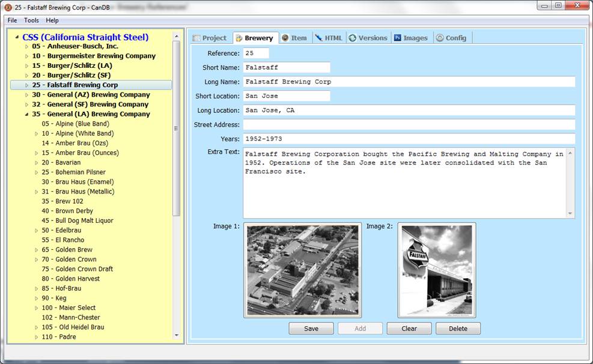Collapse the 35 - General (LA) Brewing Company node
Viewport: 593px width, 364px height.
click(26, 114)
